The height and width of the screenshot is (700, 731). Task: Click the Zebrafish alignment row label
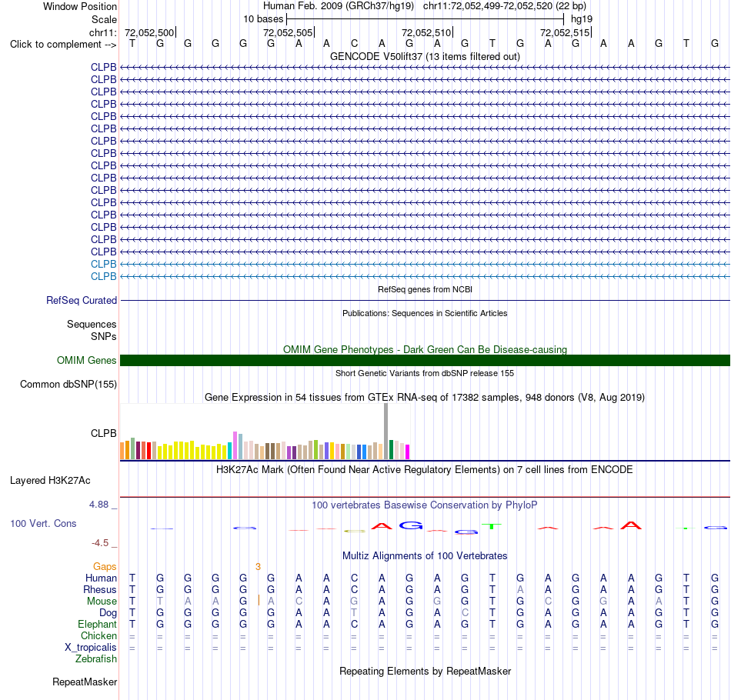pyautogui.click(x=96, y=659)
